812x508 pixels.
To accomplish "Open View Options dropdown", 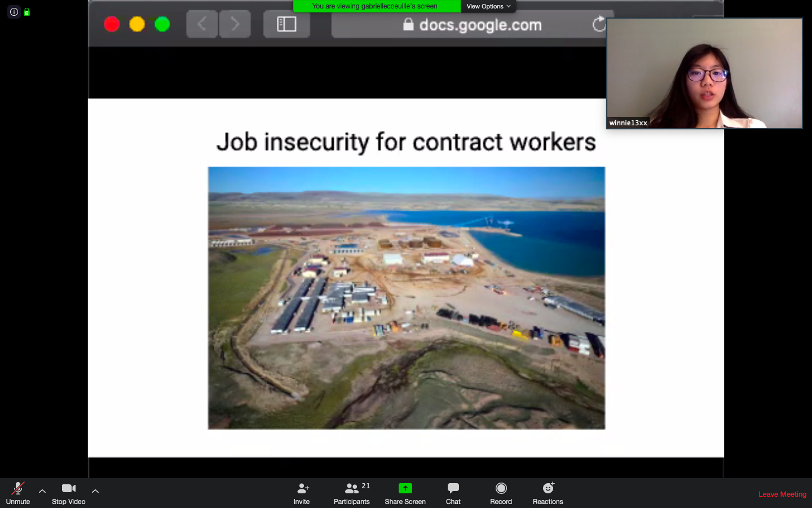I will (488, 6).
